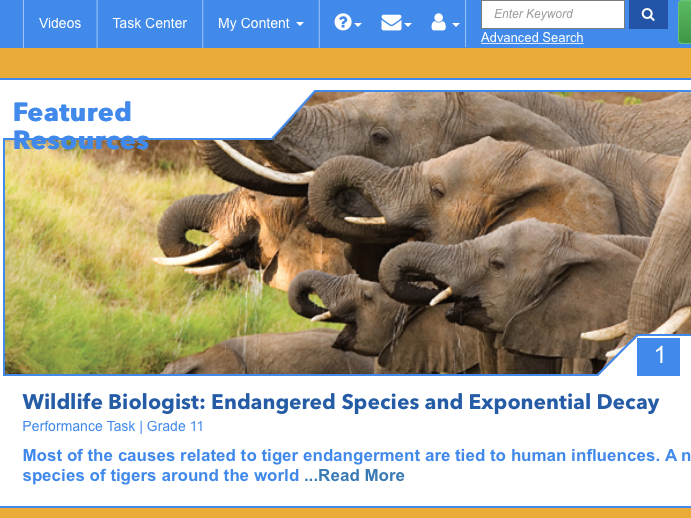Image resolution: width=691 pixels, height=518 pixels.
Task: Select slide number 1 indicator
Action: point(658,356)
